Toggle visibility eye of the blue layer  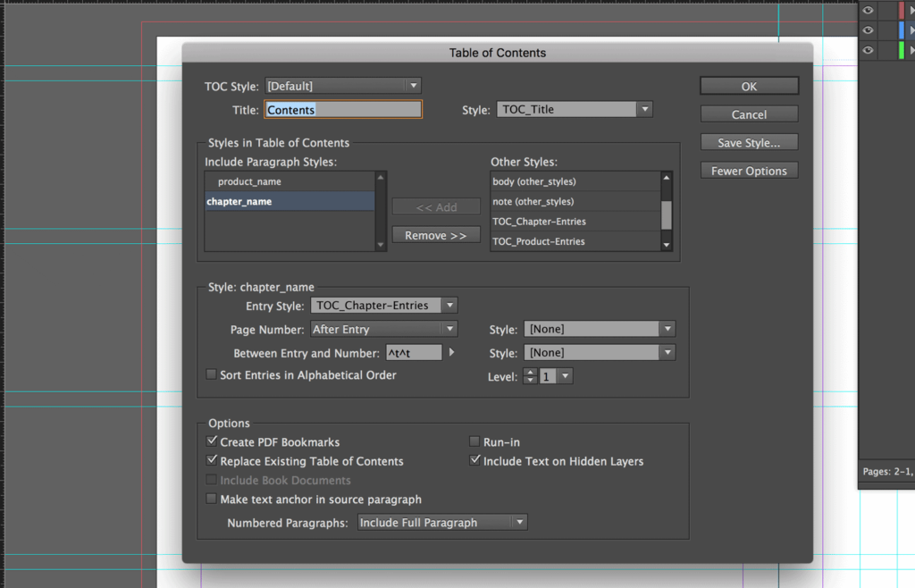(x=868, y=30)
